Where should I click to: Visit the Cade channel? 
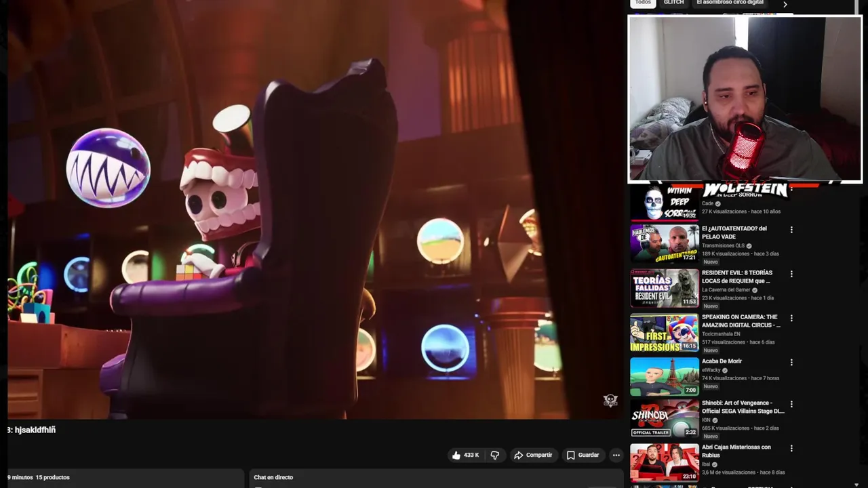707,203
